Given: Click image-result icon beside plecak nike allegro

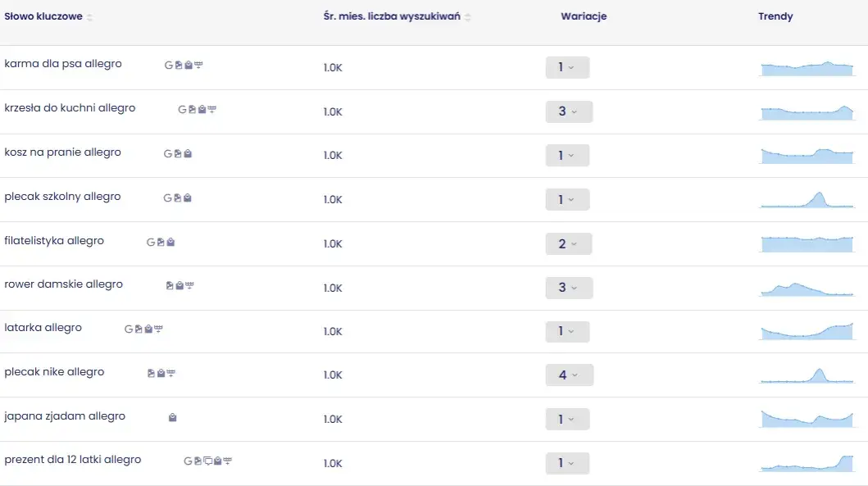Looking at the screenshot, I should (152, 373).
